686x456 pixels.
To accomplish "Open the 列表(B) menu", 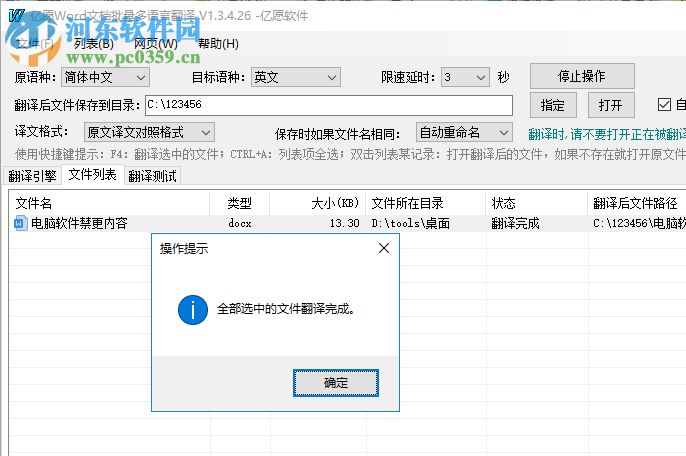I will point(94,44).
